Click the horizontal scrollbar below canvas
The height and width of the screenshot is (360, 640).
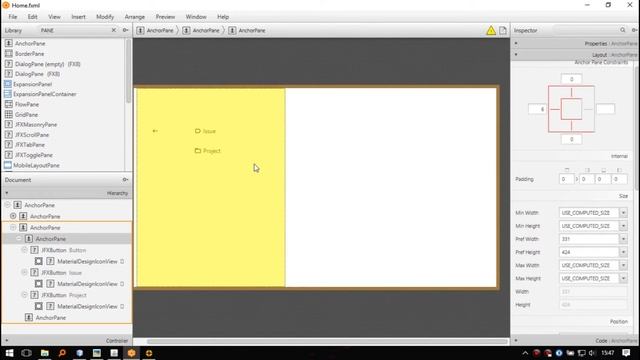(327, 341)
